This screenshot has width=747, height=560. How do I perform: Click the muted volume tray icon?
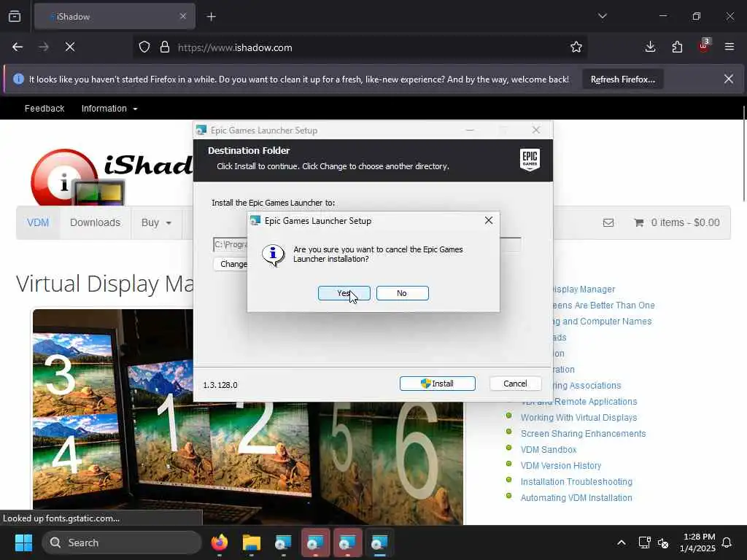pos(662,542)
